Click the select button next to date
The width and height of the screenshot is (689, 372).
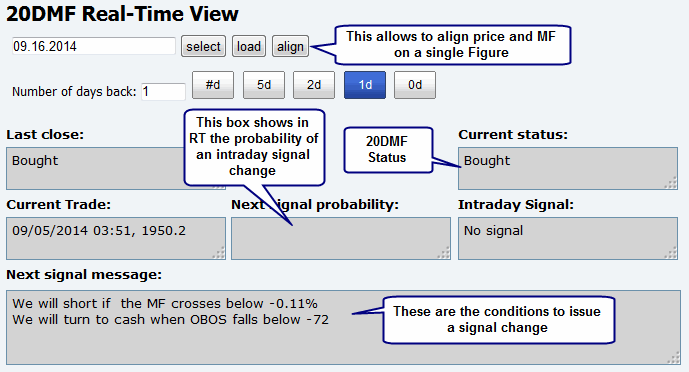pyautogui.click(x=203, y=47)
